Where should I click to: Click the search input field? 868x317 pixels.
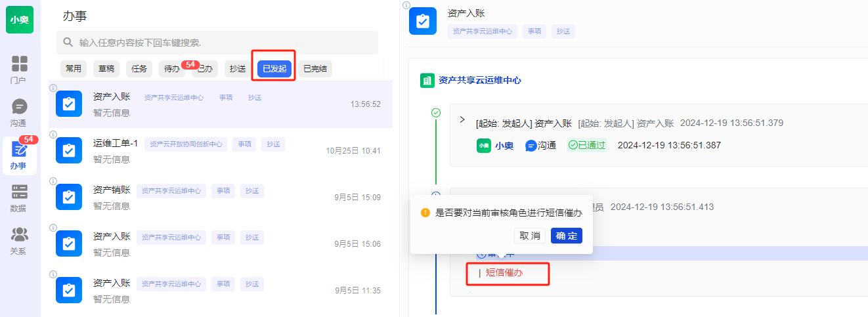click(223, 43)
